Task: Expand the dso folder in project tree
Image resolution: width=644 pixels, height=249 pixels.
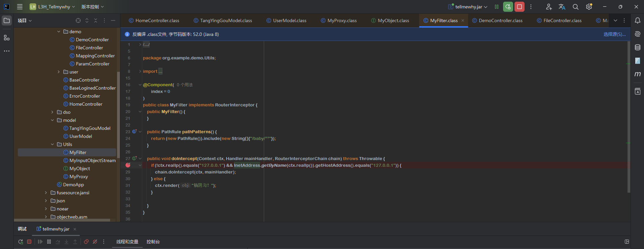Action: click(x=52, y=112)
